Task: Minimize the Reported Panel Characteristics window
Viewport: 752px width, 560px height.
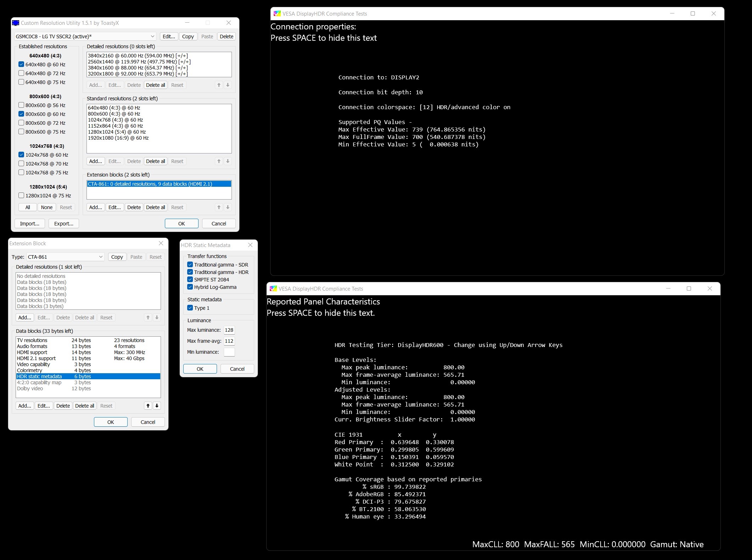Action: [668, 289]
